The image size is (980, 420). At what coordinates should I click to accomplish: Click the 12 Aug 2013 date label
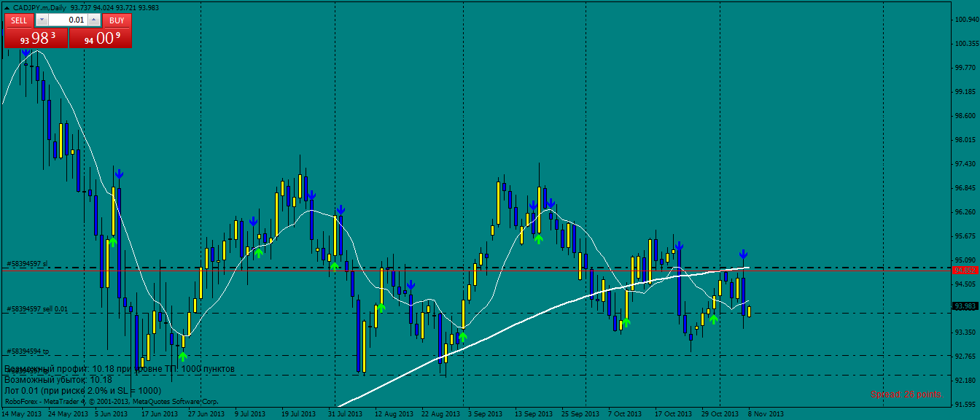pos(393,413)
